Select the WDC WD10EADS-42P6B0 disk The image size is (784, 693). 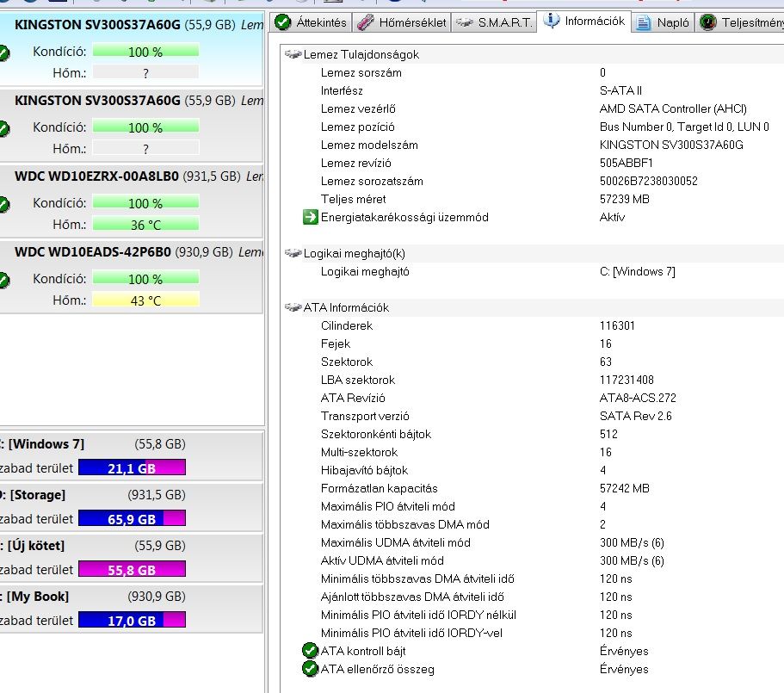[x=131, y=276]
